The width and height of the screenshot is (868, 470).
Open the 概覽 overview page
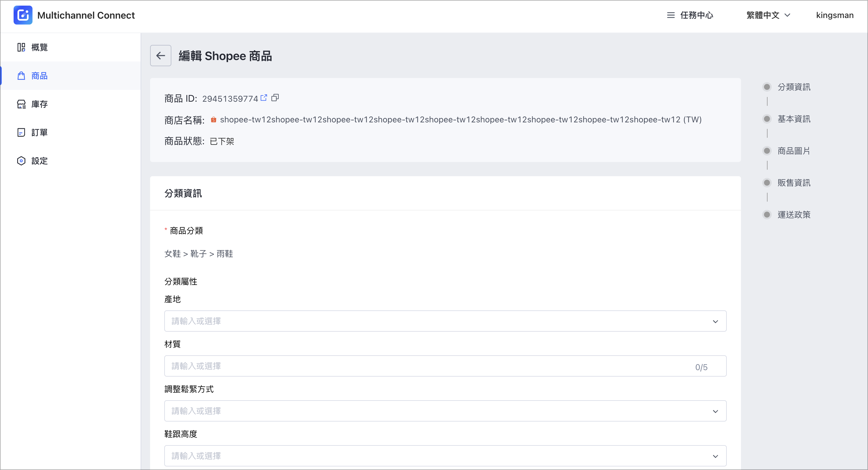(x=70, y=47)
